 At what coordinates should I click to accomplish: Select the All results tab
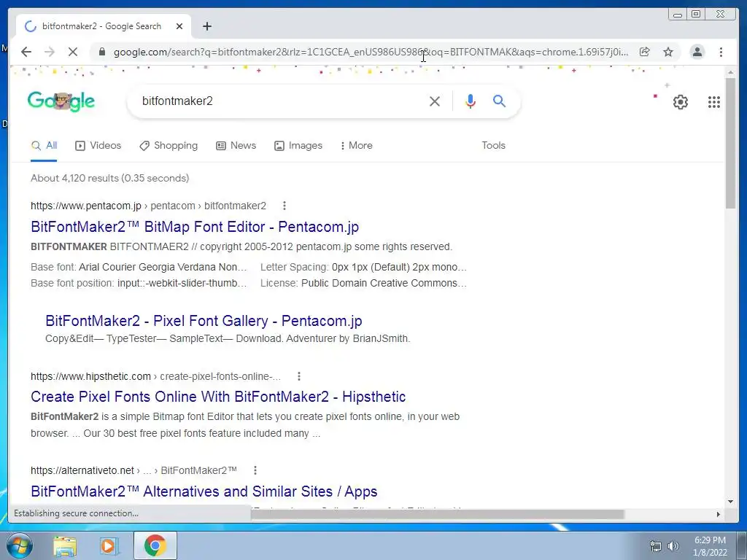coord(44,146)
